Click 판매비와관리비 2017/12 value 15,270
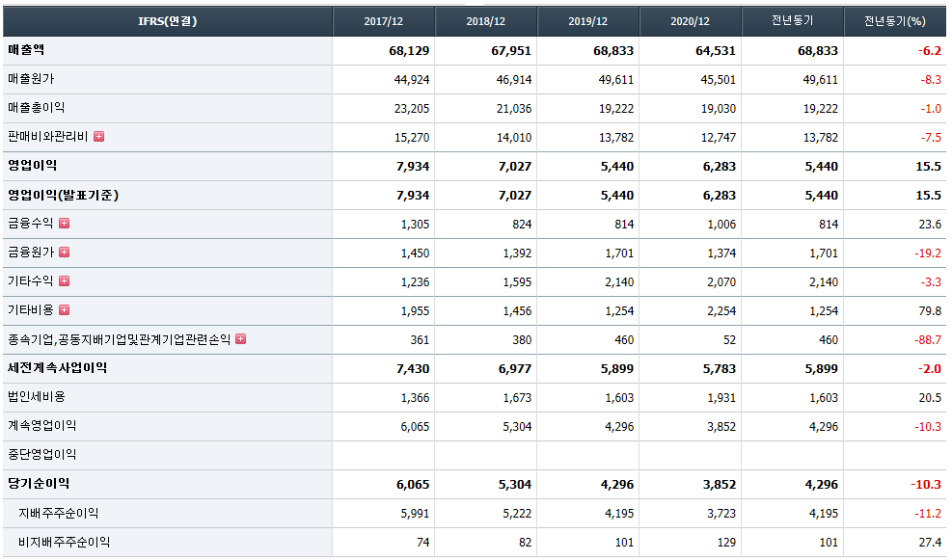952x560 pixels. [412, 138]
